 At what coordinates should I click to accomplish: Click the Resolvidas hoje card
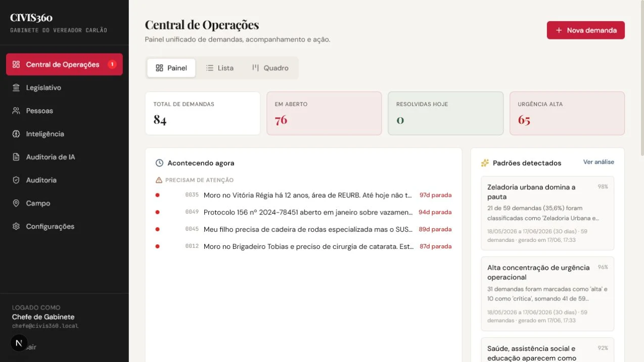coord(445,113)
